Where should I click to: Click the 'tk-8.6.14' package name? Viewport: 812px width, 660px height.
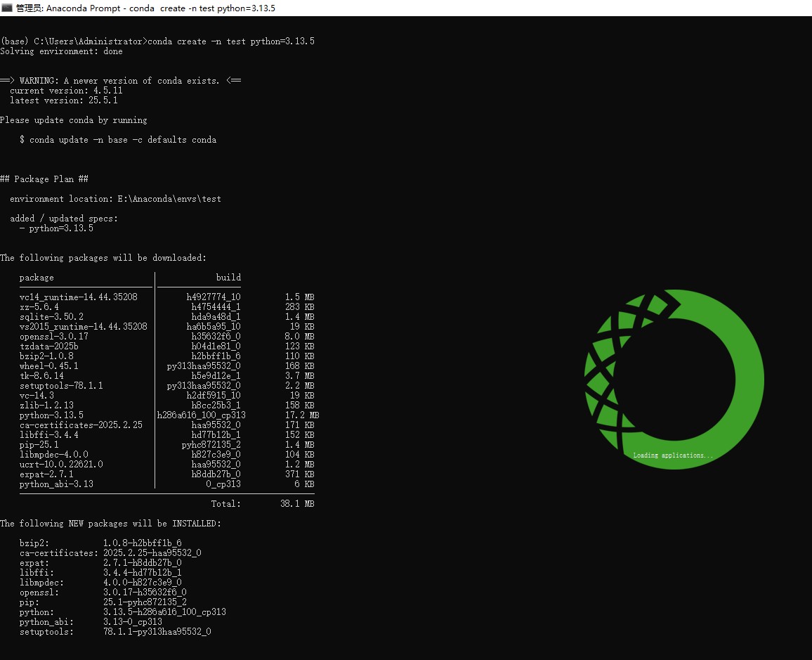[41, 376]
